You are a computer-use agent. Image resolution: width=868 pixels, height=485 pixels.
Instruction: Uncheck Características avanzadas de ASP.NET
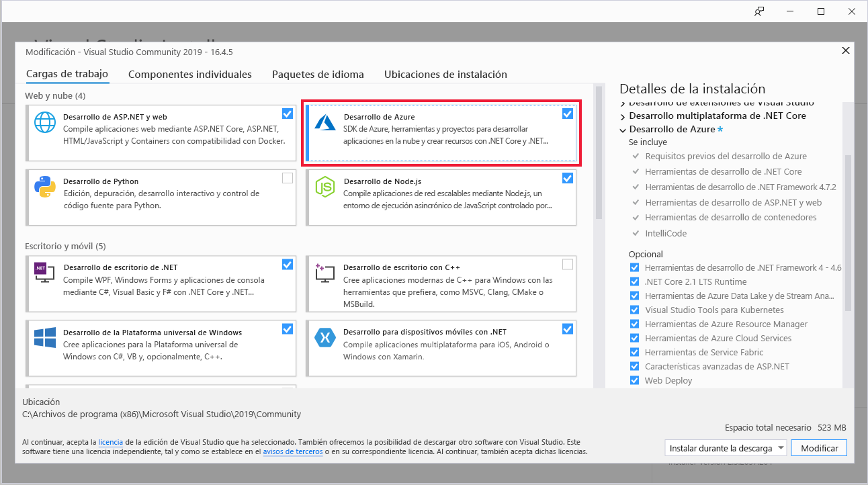(x=634, y=366)
